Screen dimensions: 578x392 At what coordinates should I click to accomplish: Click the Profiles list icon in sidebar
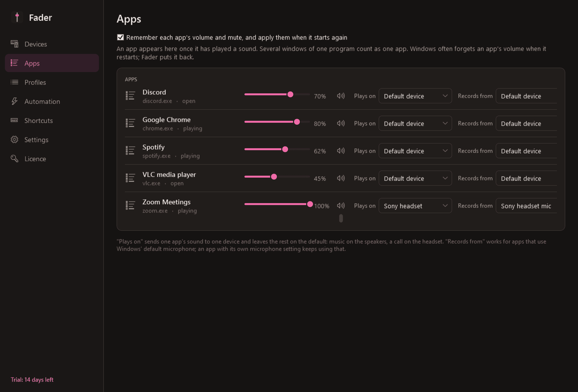click(x=14, y=82)
